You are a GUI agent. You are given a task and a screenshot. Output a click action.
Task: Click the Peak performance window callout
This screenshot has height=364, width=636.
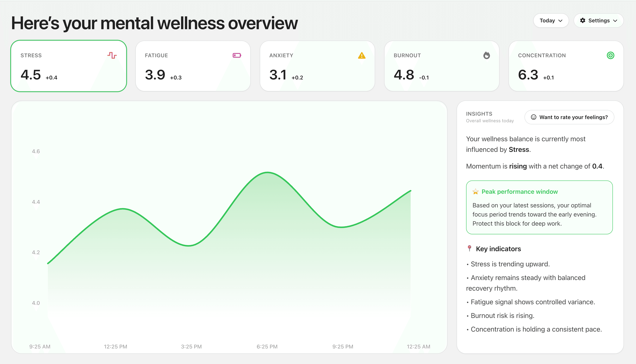[539, 208]
